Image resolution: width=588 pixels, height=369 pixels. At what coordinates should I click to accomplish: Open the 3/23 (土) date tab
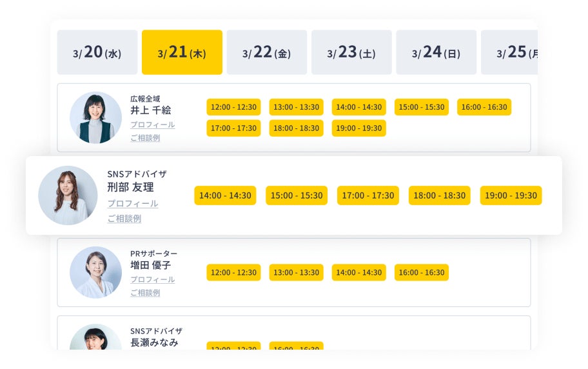(x=351, y=52)
